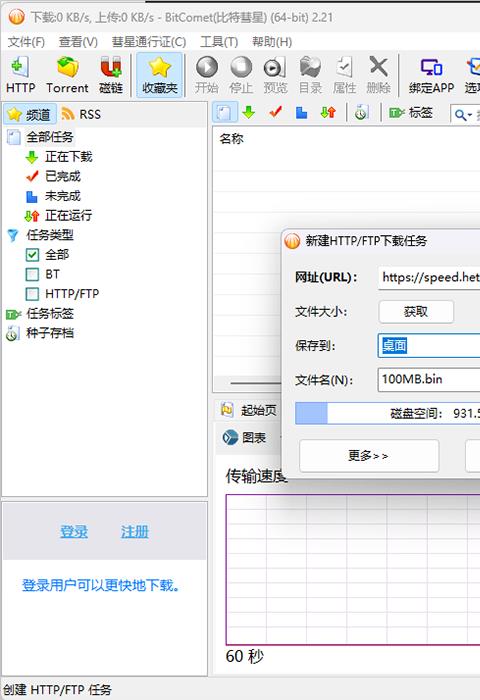Filter completed tasks with red check icon
480x700 pixels.
[x=275, y=112]
